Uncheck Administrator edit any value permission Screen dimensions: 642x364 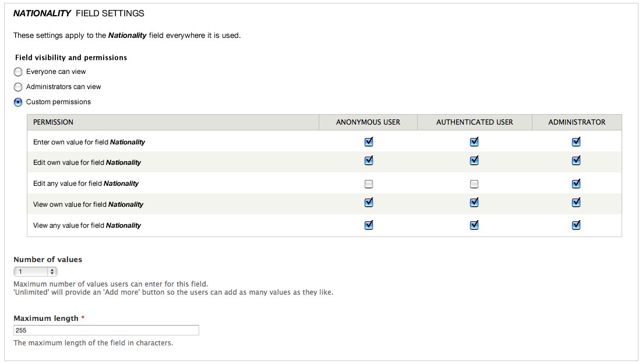click(576, 183)
